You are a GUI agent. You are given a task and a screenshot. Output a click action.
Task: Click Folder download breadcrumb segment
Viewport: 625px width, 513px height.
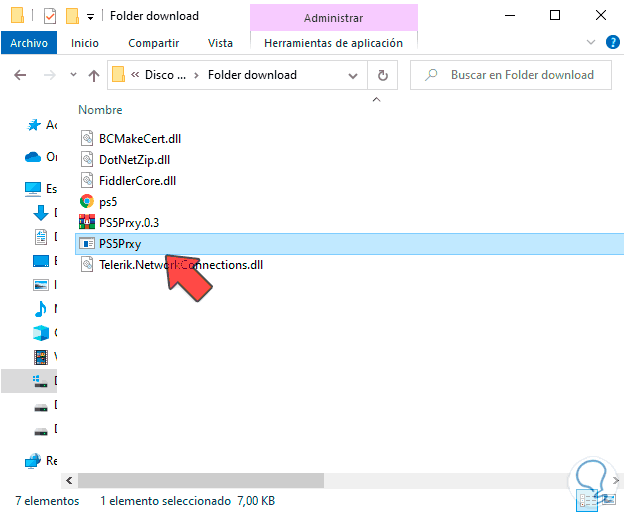252,75
